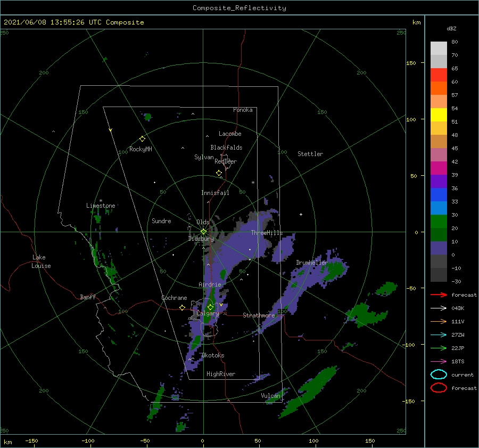The image size is (479, 448).
Task: Click the Innisfail city label
Action: coord(215,193)
